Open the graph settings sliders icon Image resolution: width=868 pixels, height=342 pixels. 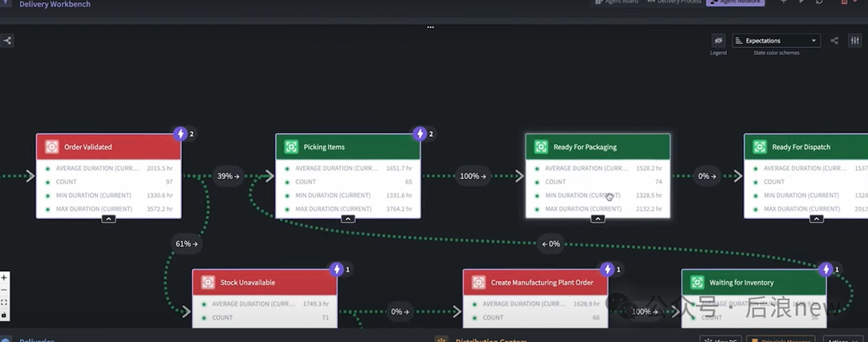(855, 41)
